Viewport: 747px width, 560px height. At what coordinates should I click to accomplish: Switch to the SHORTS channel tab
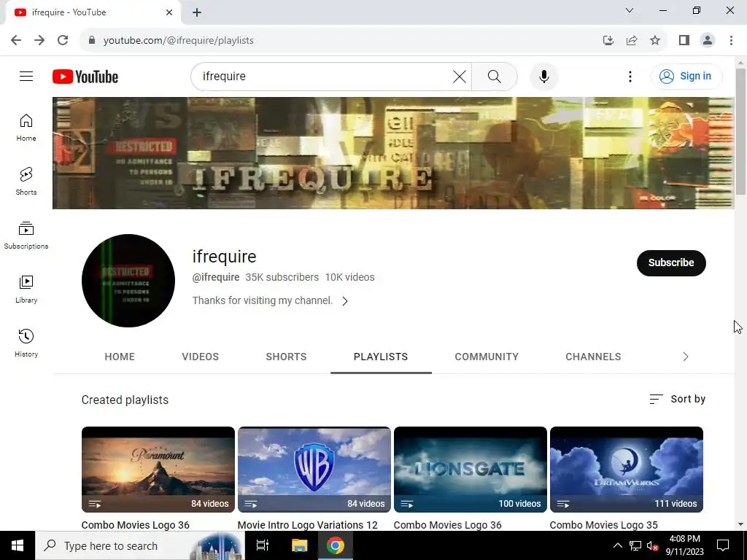(x=286, y=357)
